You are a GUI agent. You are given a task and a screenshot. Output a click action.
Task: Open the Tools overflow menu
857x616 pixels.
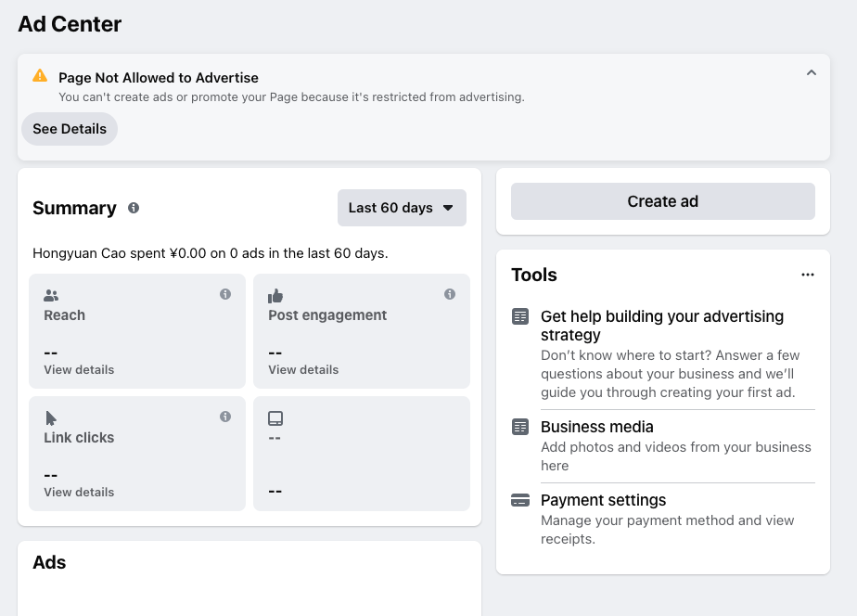(x=808, y=274)
